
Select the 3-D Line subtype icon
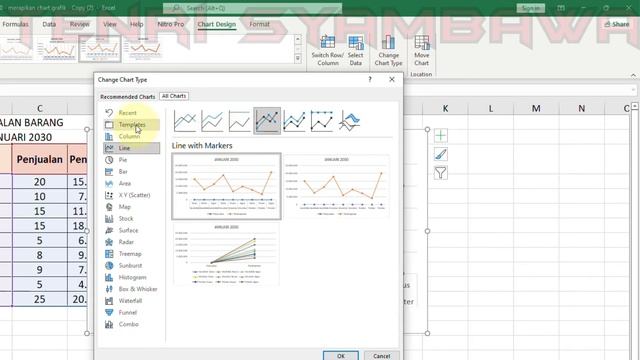tap(349, 121)
